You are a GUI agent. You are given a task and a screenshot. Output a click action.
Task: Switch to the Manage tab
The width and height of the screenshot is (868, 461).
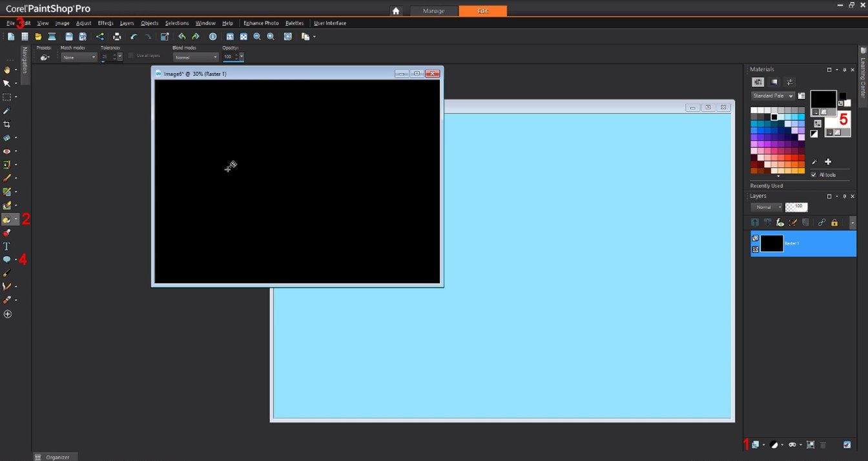433,11
